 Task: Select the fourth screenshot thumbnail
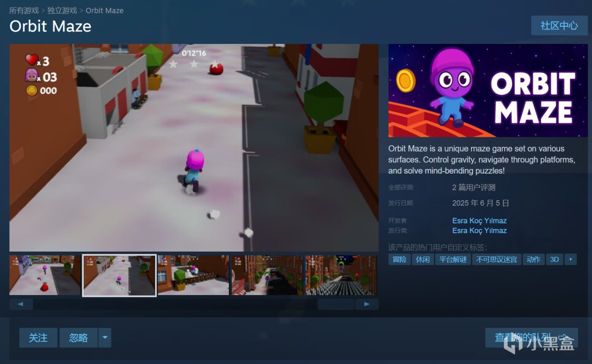267,275
